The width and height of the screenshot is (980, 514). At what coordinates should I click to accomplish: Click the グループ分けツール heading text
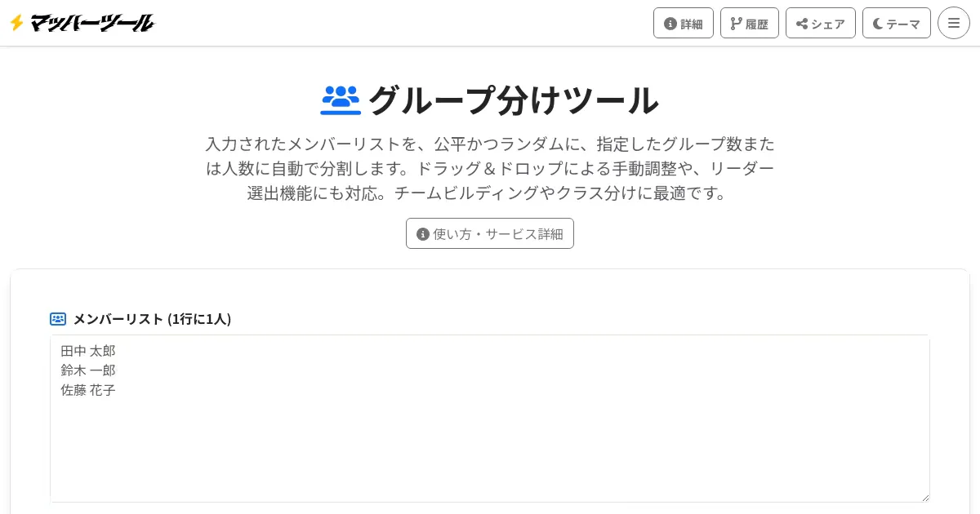click(x=513, y=100)
